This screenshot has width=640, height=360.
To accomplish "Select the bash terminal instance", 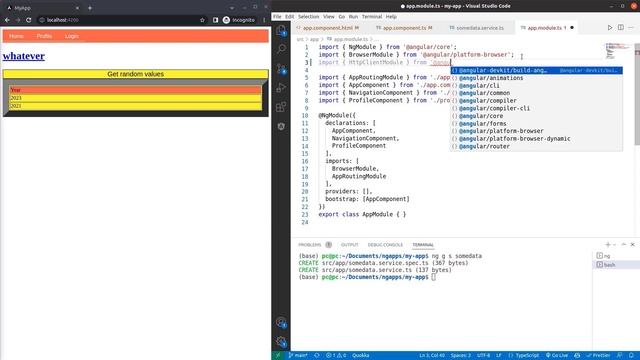I will click(616, 264).
